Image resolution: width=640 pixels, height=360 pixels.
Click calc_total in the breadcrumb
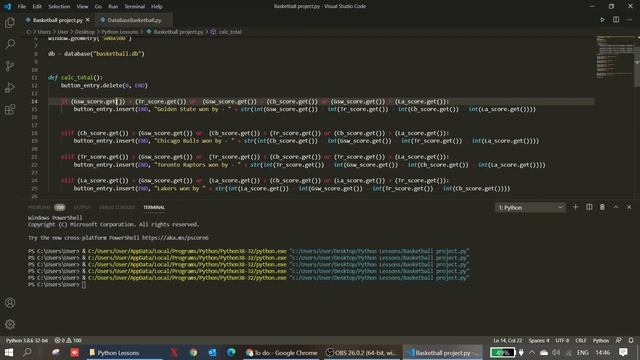tap(230, 31)
